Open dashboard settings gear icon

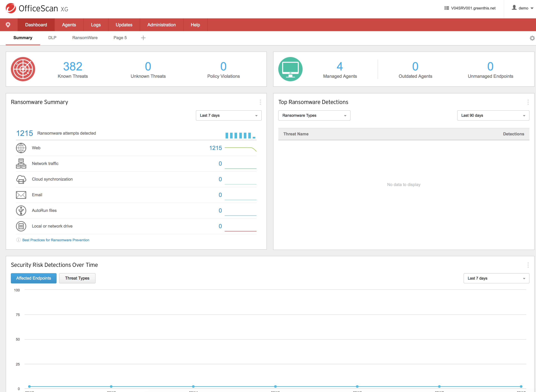(x=532, y=38)
